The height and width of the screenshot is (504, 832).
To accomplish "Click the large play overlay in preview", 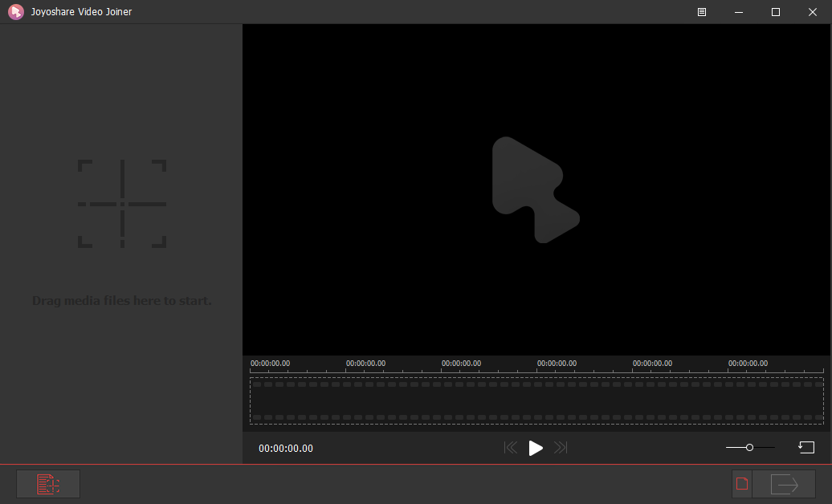I will click(536, 189).
